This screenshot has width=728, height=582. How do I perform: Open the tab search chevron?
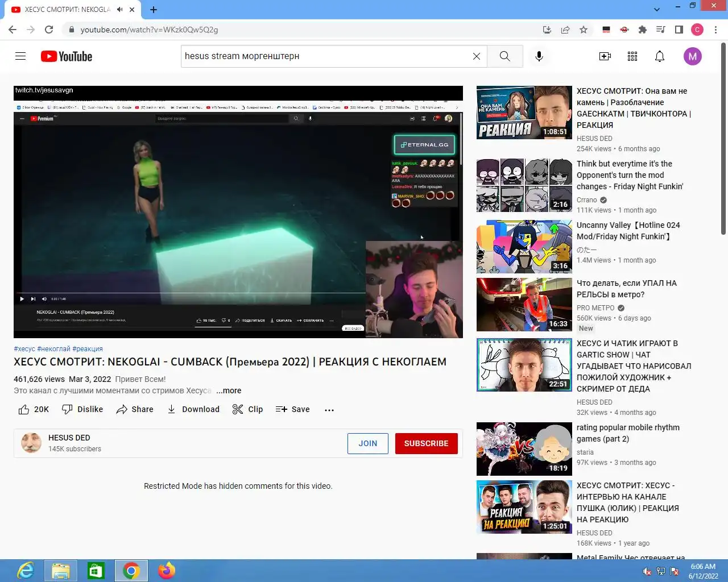[x=657, y=10]
